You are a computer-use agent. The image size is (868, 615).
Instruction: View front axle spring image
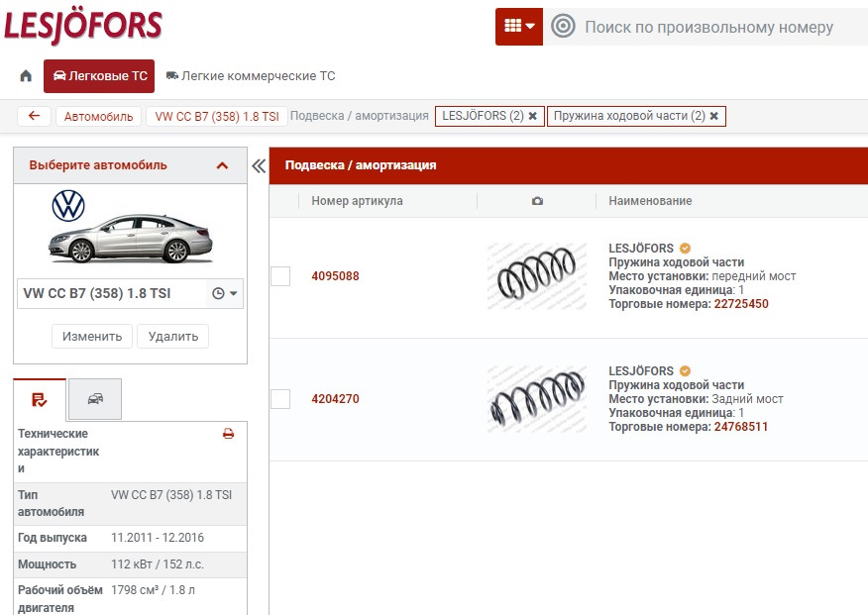(536, 276)
